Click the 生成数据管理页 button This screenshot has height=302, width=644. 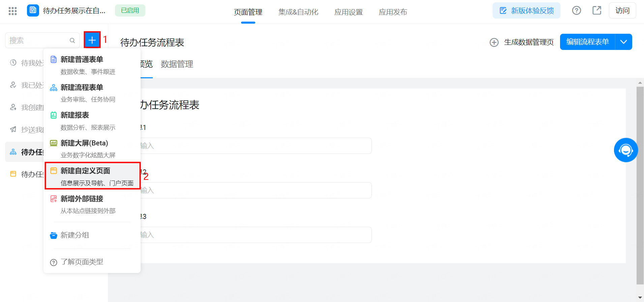point(522,42)
